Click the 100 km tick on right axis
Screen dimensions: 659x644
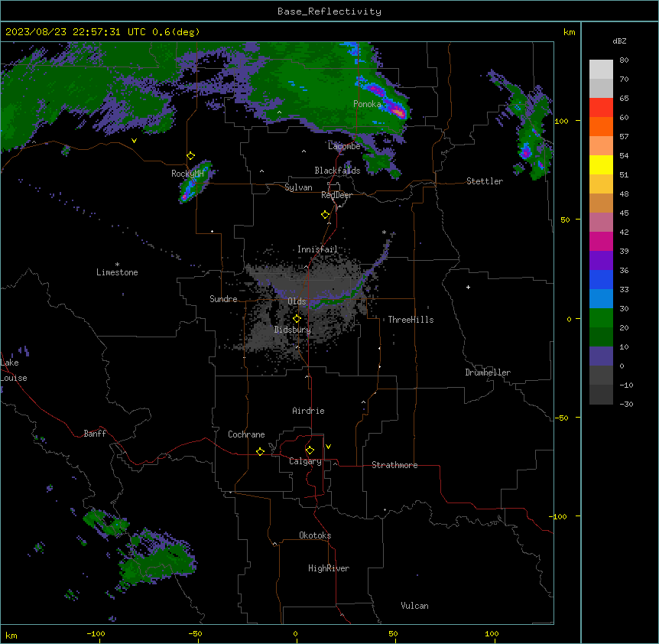tap(561, 121)
